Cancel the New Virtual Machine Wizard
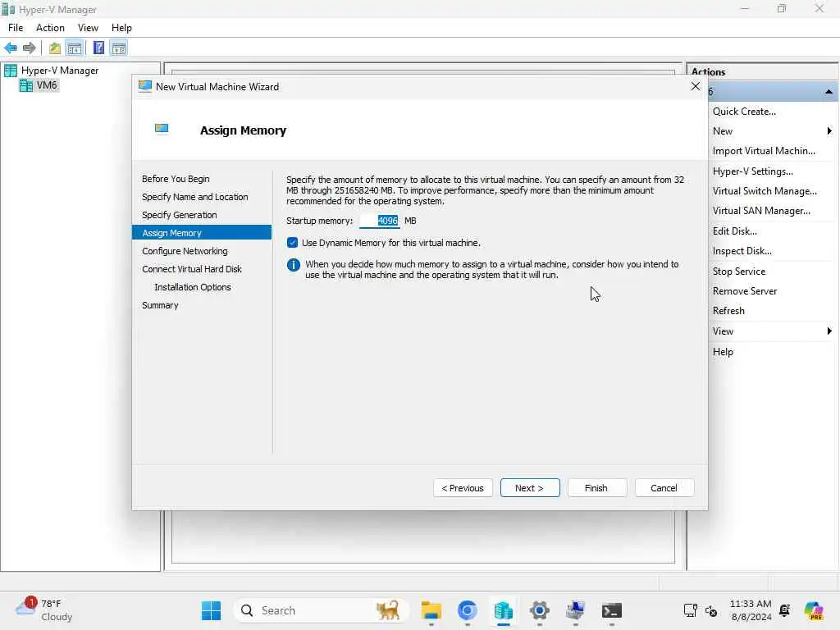 pos(664,488)
